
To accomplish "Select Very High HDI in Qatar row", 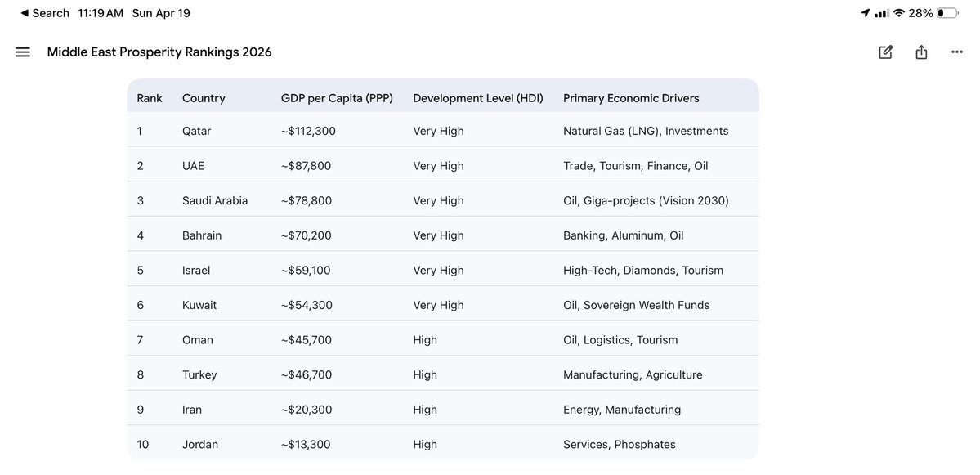I will pyautogui.click(x=438, y=132).
